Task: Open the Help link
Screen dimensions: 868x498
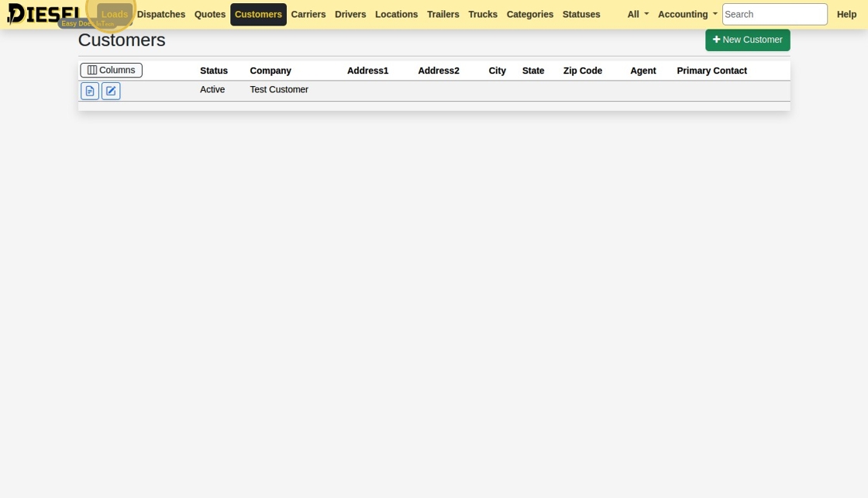Action: coord(846,15)
